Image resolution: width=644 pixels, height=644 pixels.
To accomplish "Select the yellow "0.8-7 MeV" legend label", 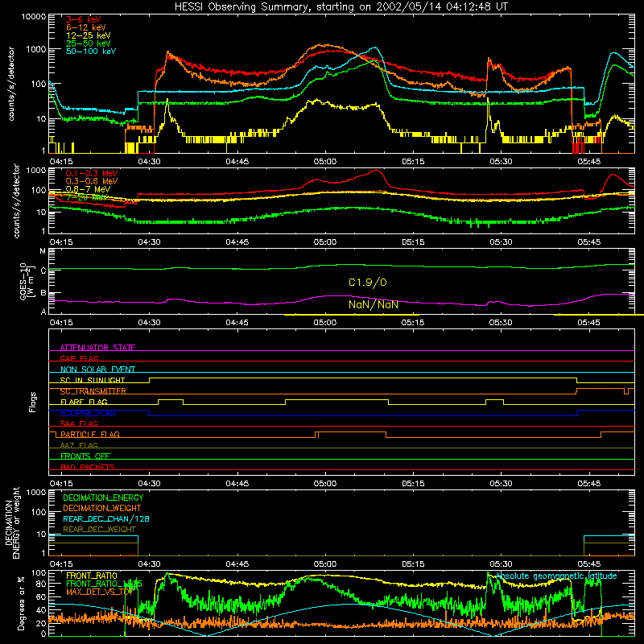I will (x=88, y=189).
